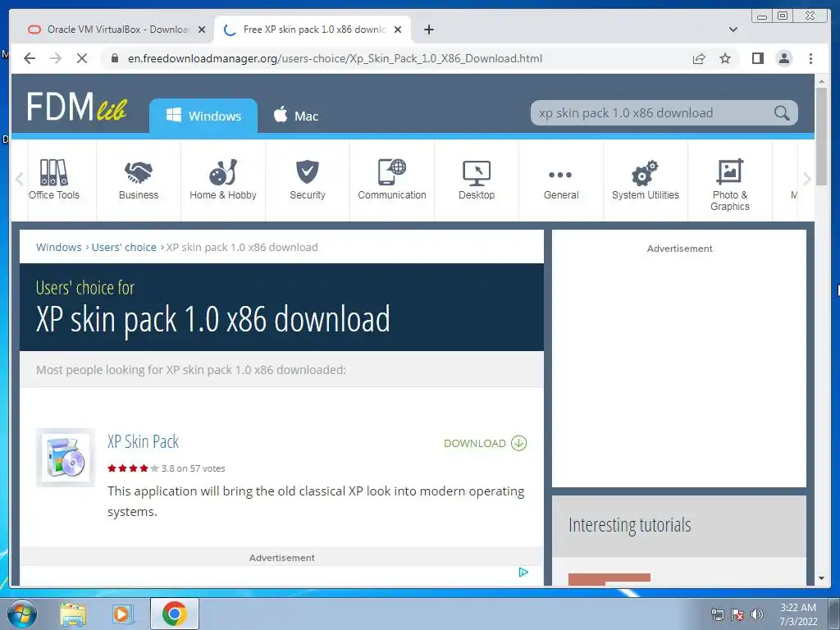
Task: Close the Oracle VM VirtualBox tab
Action: (x=202, y=30)
